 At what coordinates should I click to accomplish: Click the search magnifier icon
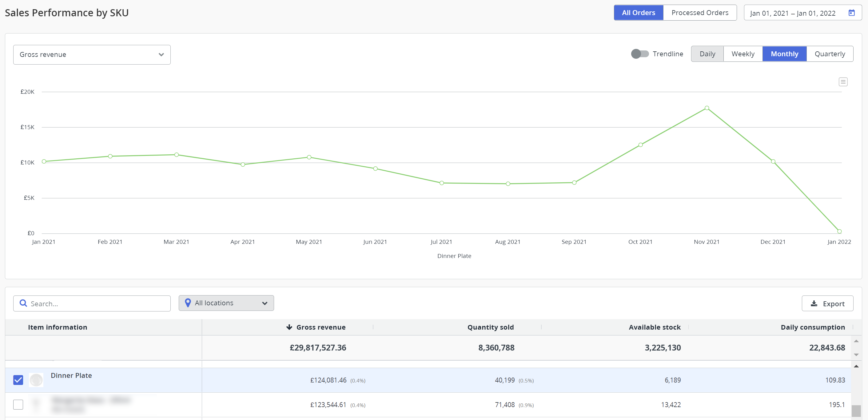(x=23, y=303)
